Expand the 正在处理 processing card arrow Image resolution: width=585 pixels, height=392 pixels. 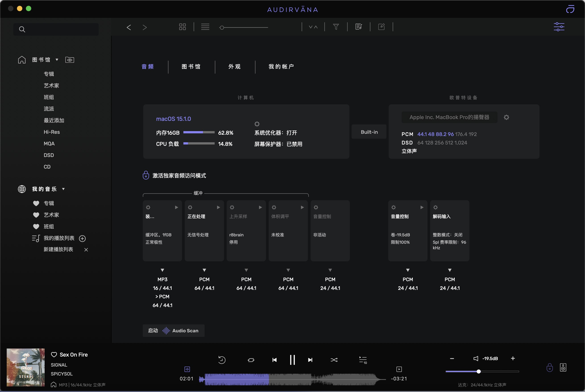tap(218, 207)
